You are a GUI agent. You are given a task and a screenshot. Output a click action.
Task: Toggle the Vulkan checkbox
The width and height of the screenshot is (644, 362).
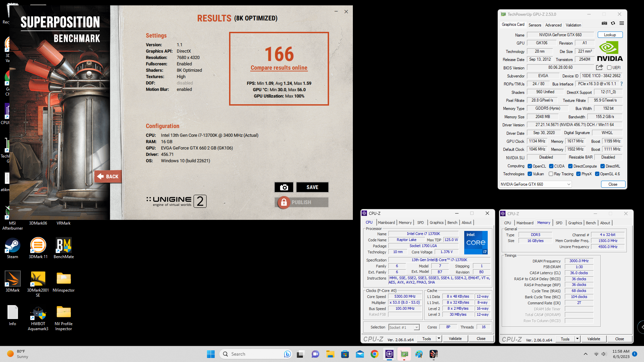click(530, 174)
